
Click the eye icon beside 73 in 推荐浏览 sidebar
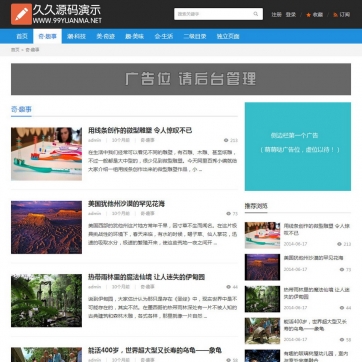(342, 270)
